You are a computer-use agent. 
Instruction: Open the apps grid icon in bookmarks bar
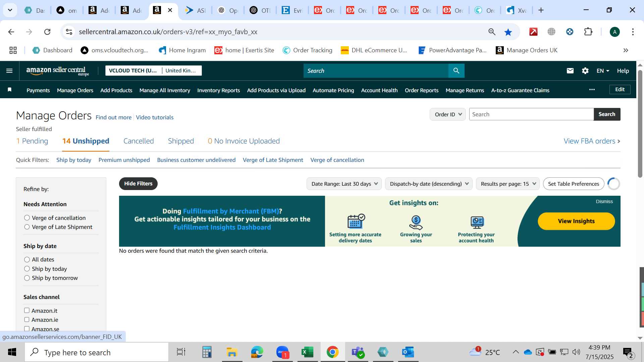pyautogui.click(x=13, y=50)
